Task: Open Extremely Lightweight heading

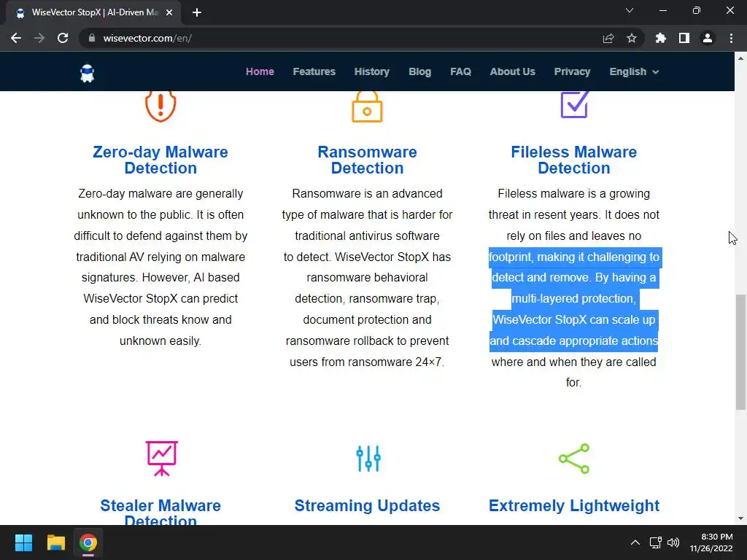Action: coord(574,506)
